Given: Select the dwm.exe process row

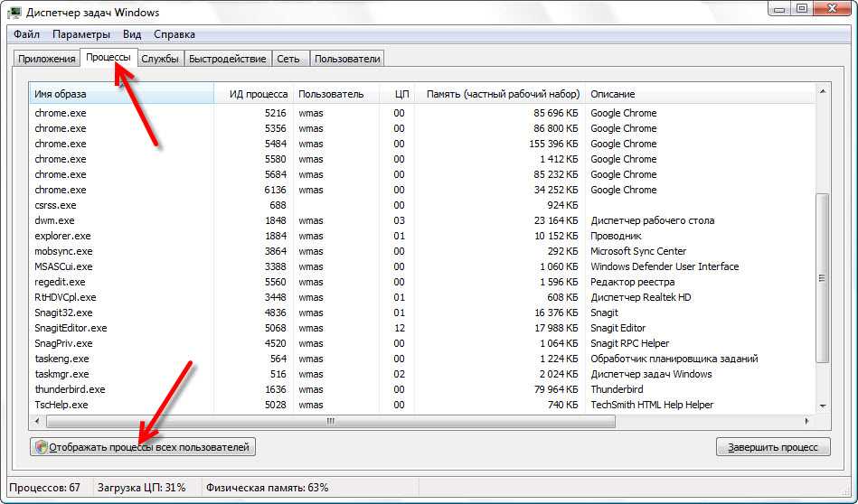Looking at the screenshot, I should pyautogui.click(x=422, y=220).
